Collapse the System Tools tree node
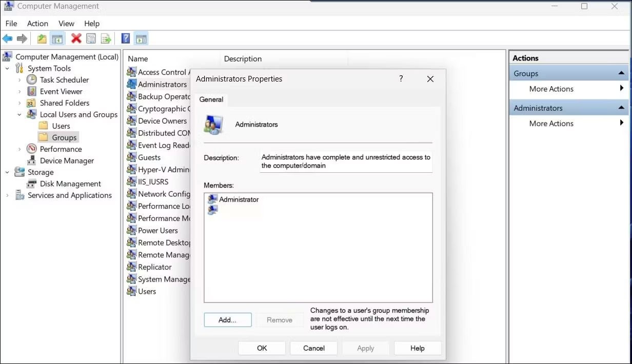 7,68
